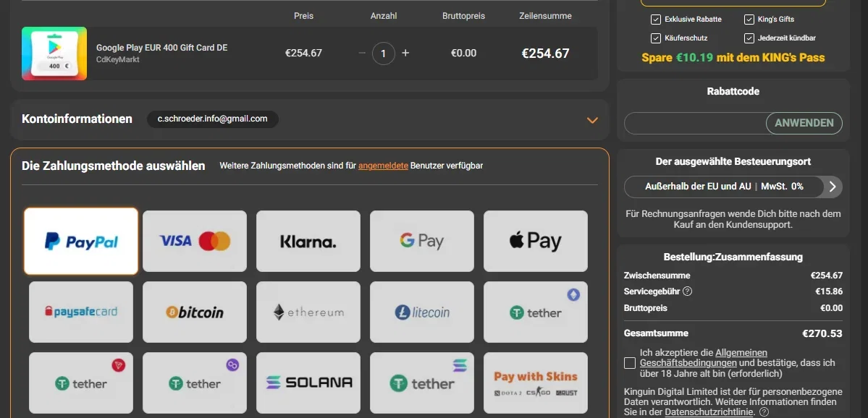Open the Google Play gift card thumbnail
The width and height of the screenshot is (868, 418).
(x=54, y=53)
